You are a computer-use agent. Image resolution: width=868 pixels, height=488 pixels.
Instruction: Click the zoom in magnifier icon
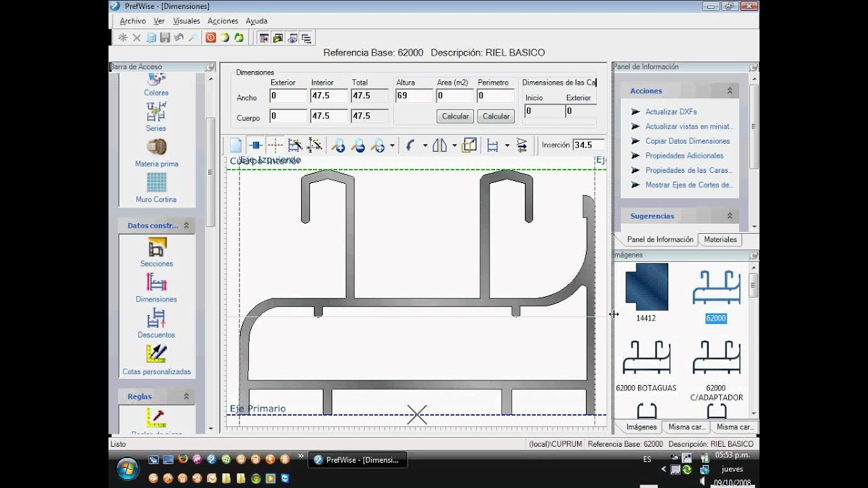[338, 145]
